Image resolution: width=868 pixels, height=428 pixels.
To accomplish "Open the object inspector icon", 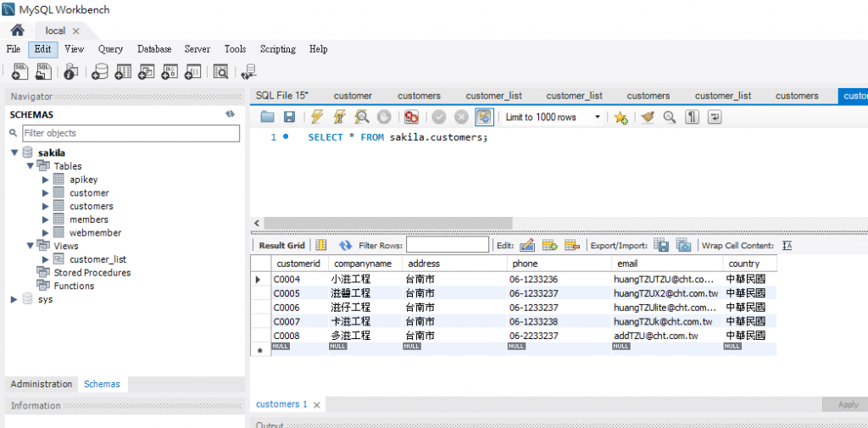I will [x=71, y=71].
